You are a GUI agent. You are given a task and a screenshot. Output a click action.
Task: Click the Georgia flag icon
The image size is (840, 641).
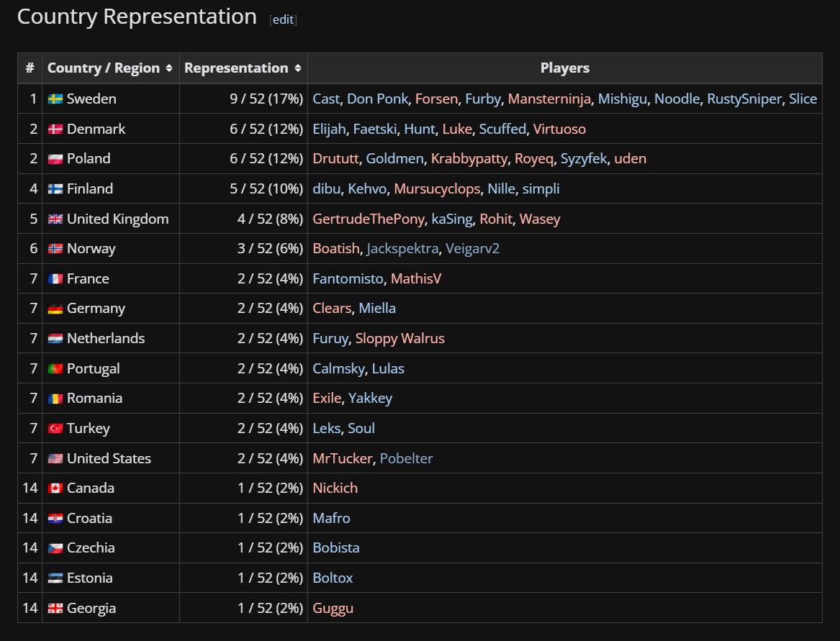[x=55, y=609]
